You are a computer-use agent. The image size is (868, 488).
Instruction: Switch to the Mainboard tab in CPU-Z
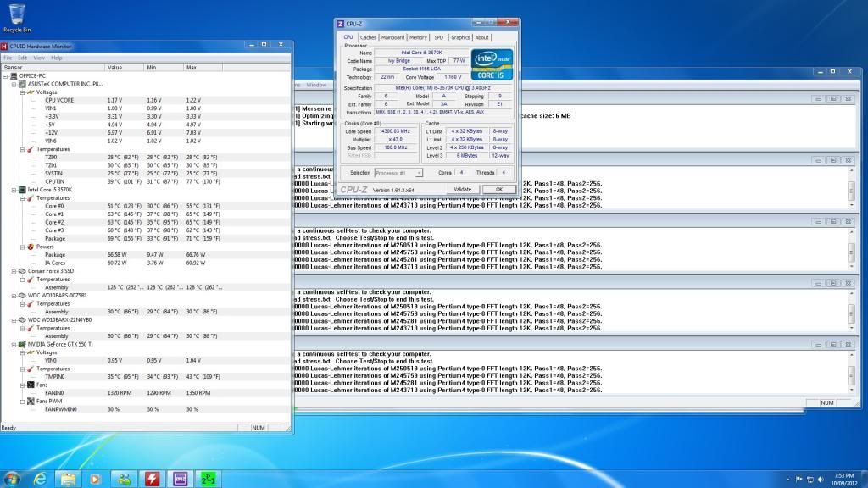point(392,37)
